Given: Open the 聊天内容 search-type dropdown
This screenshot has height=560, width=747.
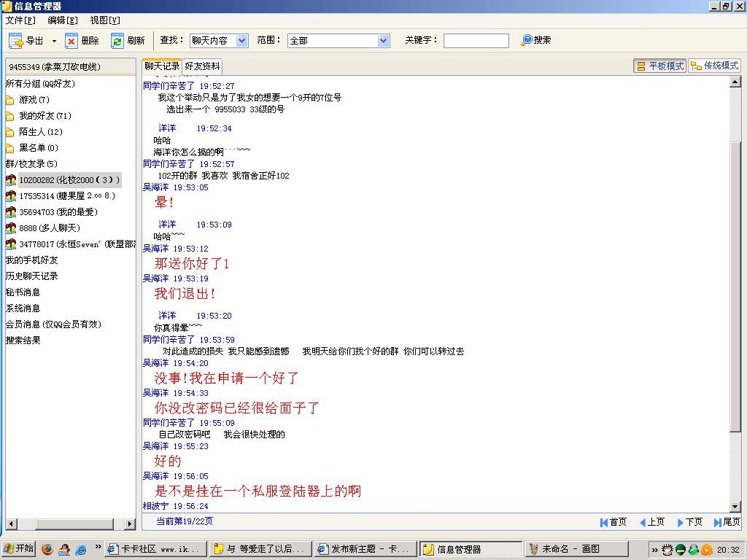Looking at the screenshot, I should [x=241, y=41].
